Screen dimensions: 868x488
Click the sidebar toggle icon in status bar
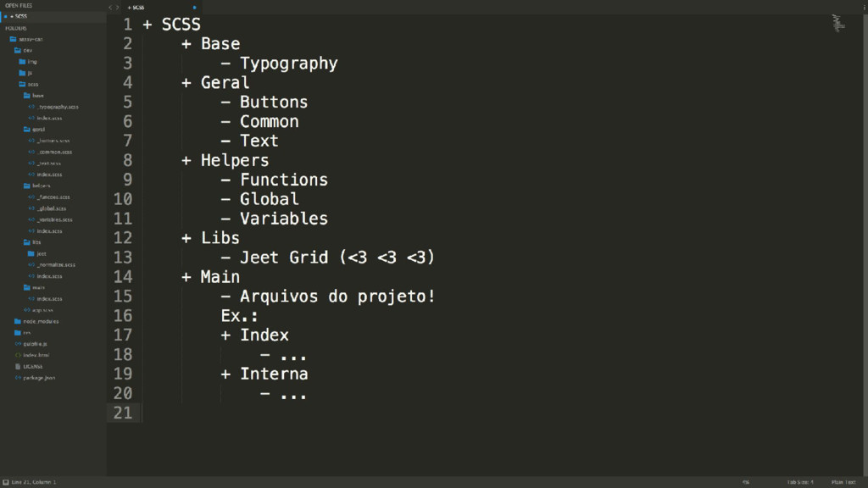tap(6, 482)
